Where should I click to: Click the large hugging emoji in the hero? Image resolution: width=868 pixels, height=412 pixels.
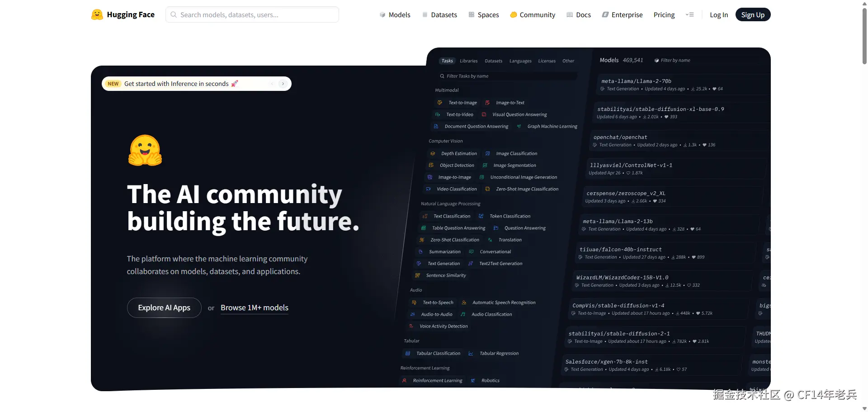click(x=145, y=150)
